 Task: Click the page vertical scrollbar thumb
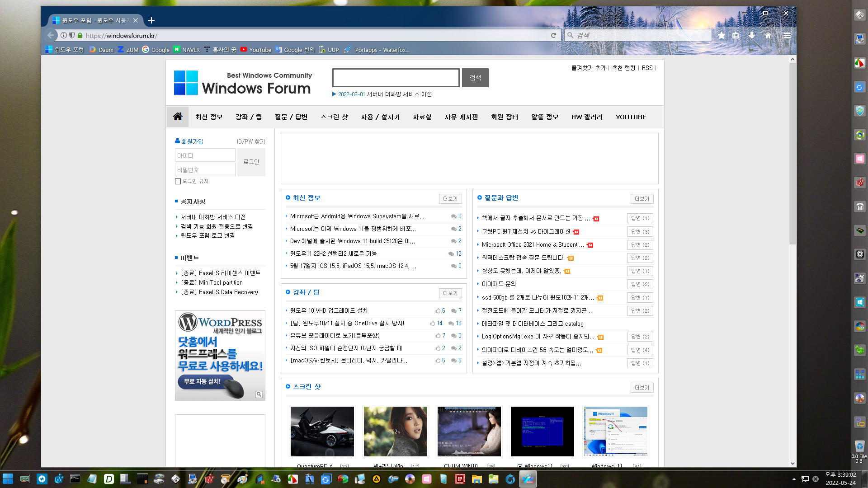(x=793, y=154)
